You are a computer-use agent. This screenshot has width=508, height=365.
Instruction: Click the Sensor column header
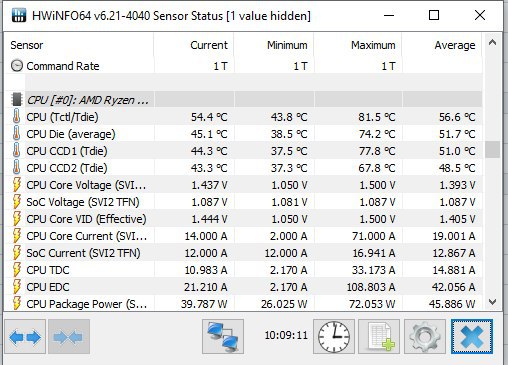[79, 45]
